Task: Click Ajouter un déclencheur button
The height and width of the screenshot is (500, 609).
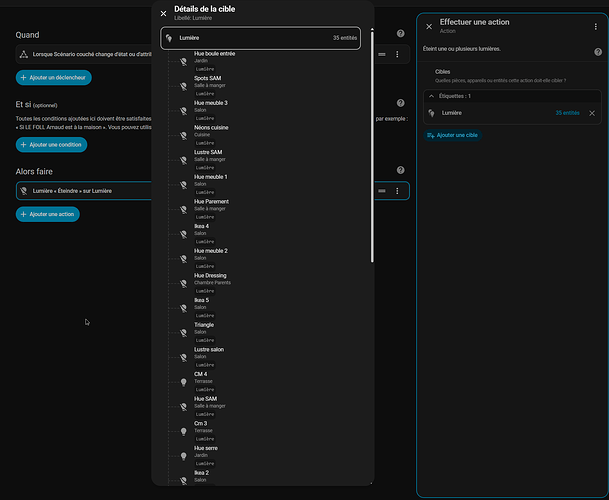Action: (55, 77)
